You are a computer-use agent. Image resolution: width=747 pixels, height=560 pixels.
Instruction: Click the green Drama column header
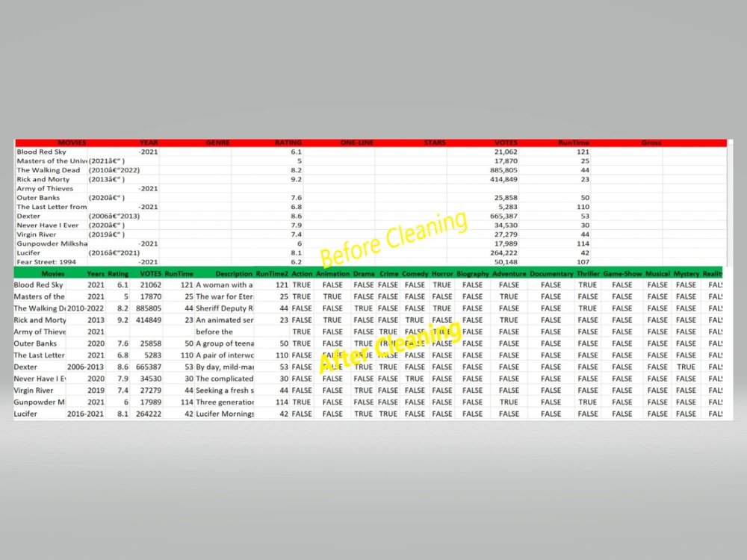pyautogui.click(x=364, y=274)
